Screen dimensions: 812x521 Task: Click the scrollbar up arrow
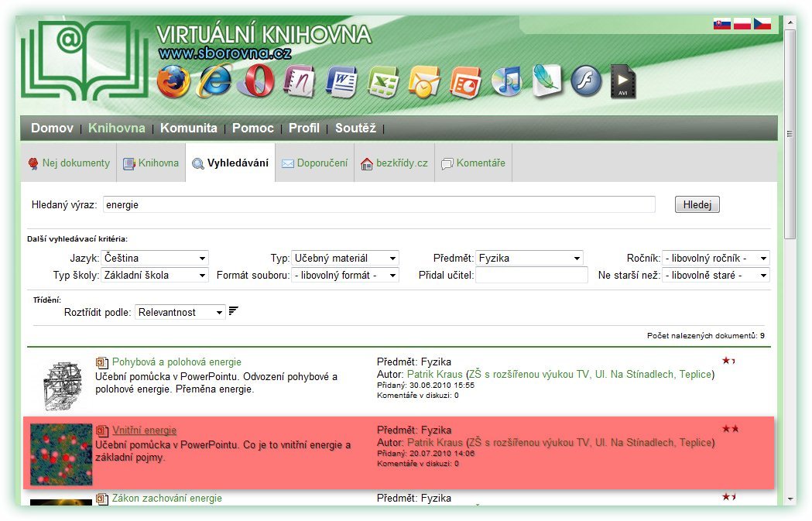coord(790,22)
